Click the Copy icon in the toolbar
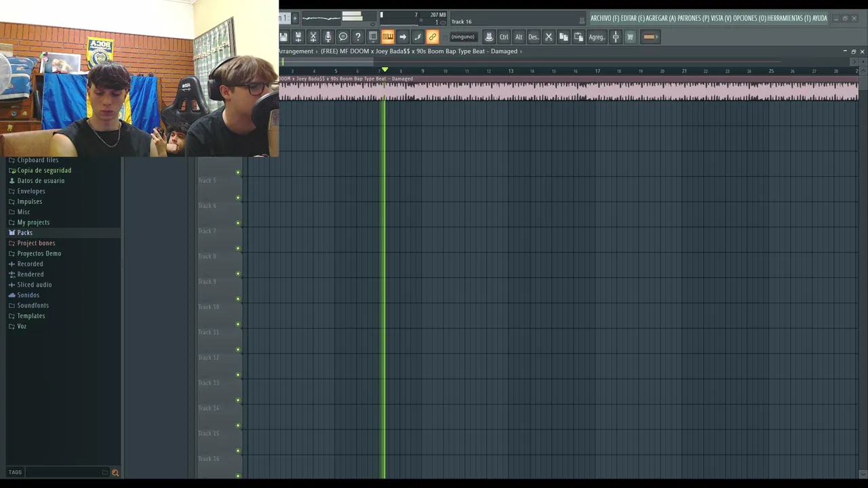The height and width of the screenshot is (488, 868). pos(564,37)
